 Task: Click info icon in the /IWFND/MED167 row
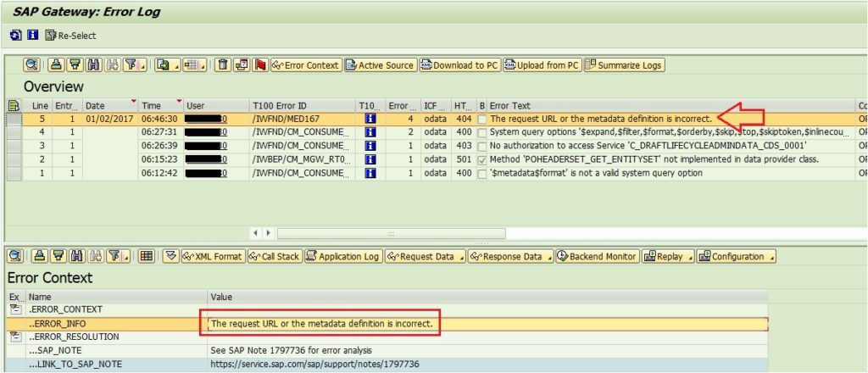click(370, 119)
